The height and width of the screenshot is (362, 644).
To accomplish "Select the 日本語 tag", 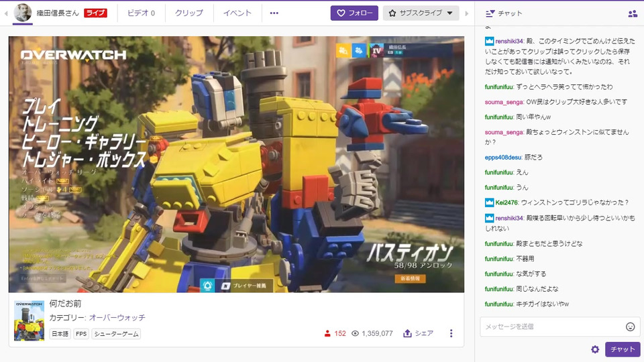I will pyautogui.click(x=60, y=334).
